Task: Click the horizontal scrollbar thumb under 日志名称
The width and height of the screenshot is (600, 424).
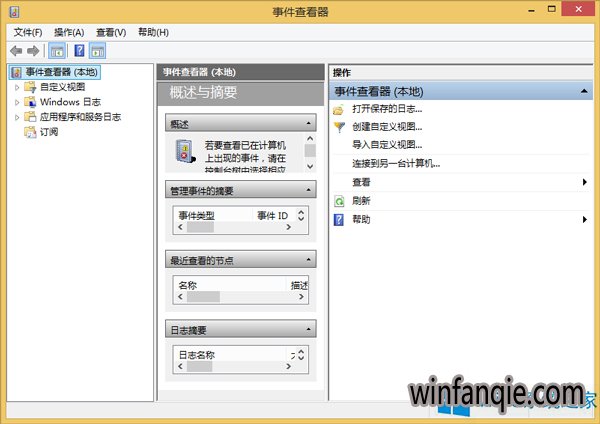Action: coord(199,367)
